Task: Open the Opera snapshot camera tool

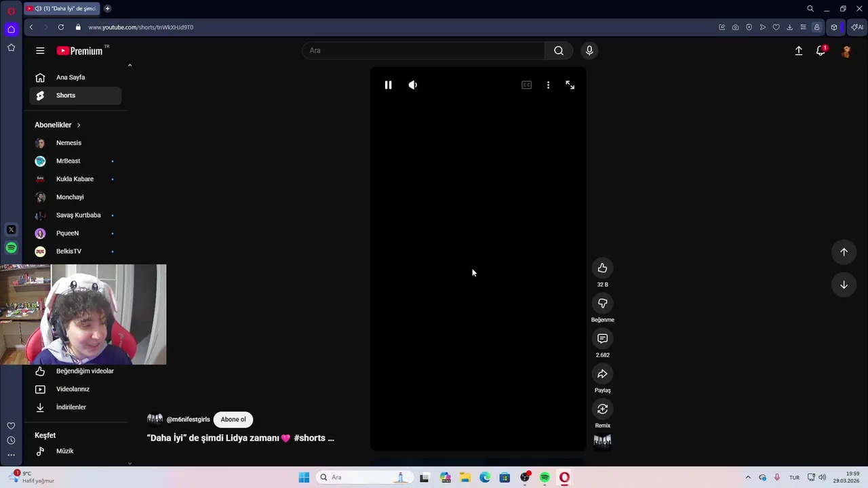Action: pos(735,27)
